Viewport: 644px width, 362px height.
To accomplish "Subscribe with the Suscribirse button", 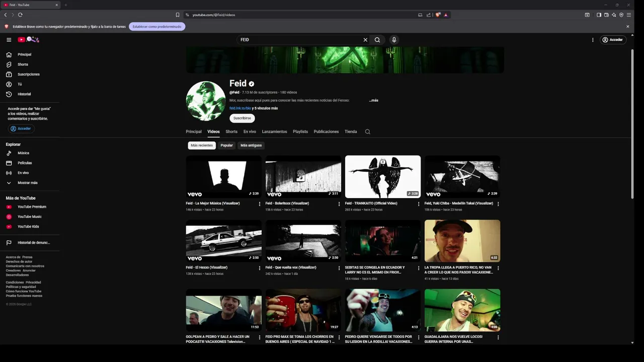I will coord(242,118).
